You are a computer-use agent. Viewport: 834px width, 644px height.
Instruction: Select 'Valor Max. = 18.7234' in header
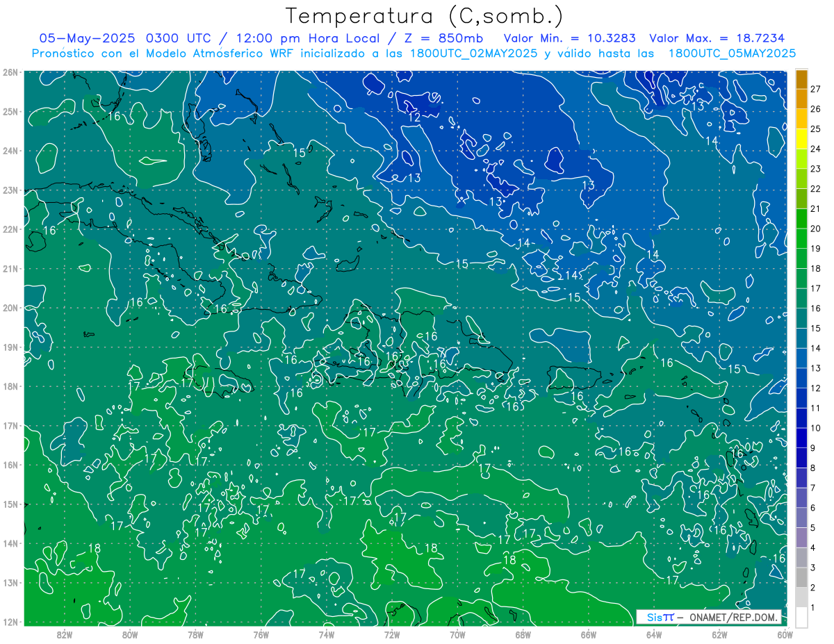pos(717,38)
